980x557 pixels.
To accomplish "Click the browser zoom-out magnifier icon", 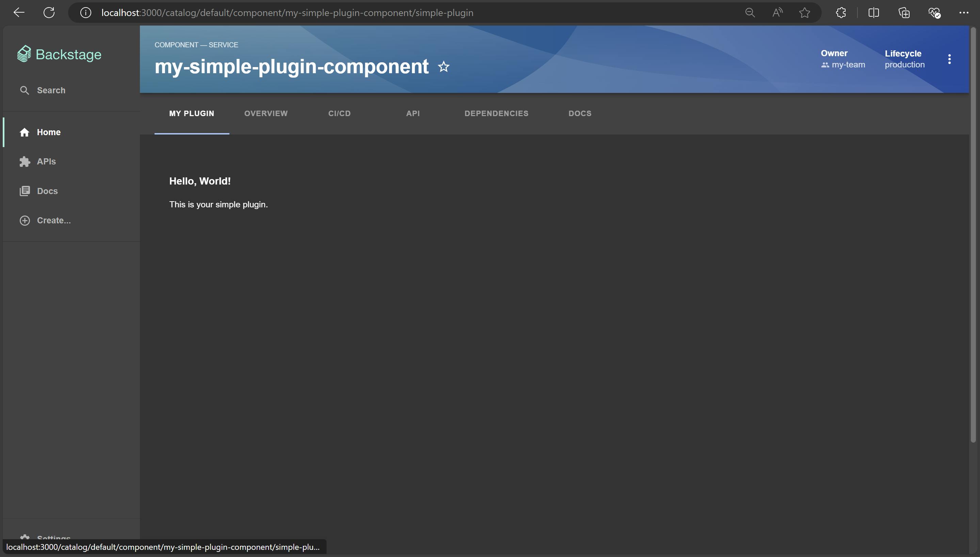I will (750, 13).
